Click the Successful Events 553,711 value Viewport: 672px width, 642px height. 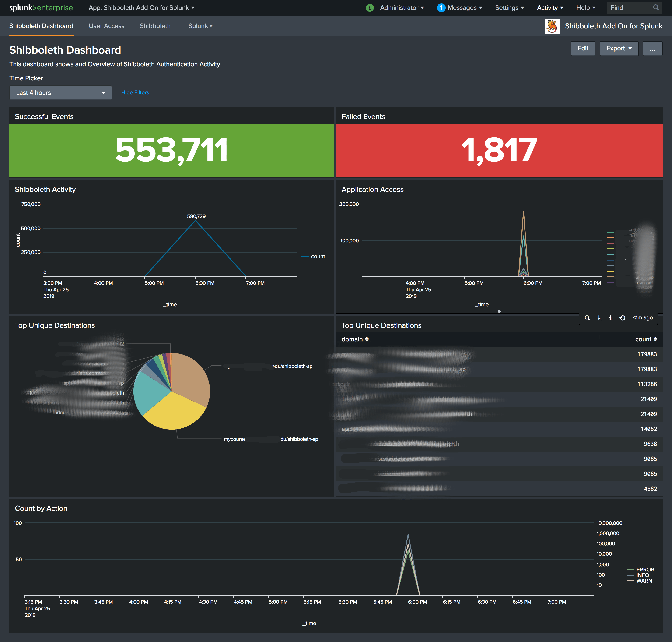pyautogui.click(x=171, y=150)
